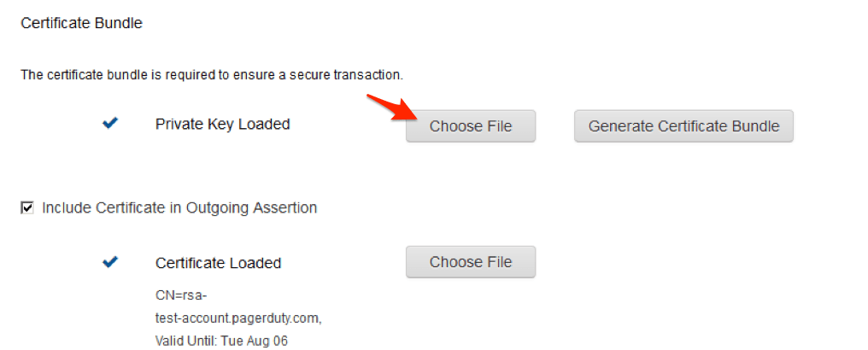
Task: Click the Generate Certificate Bundle button
Action: click(x=683, y=126)
